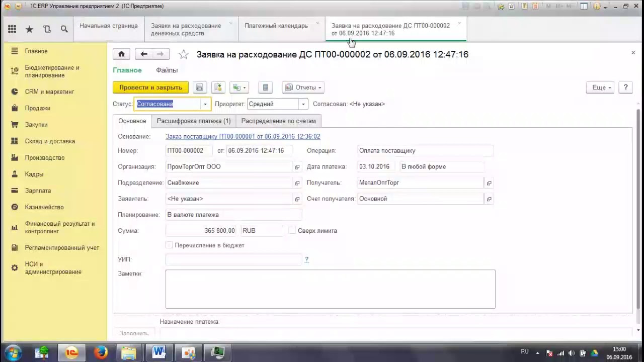
Task: Enable the Сверх лимита checkbox
Action: tap(292, 231)
